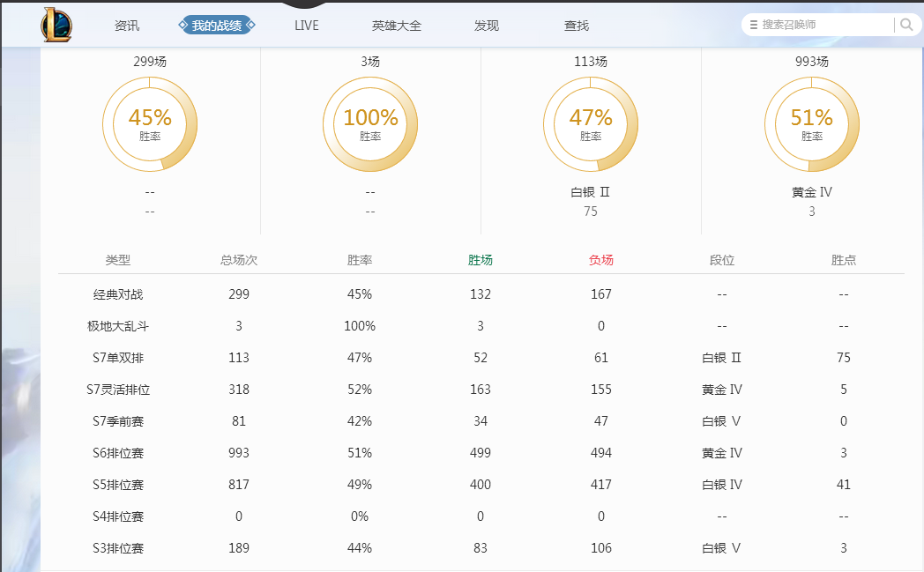Click losses value 167 in 经典对战 row

[601, 294]
